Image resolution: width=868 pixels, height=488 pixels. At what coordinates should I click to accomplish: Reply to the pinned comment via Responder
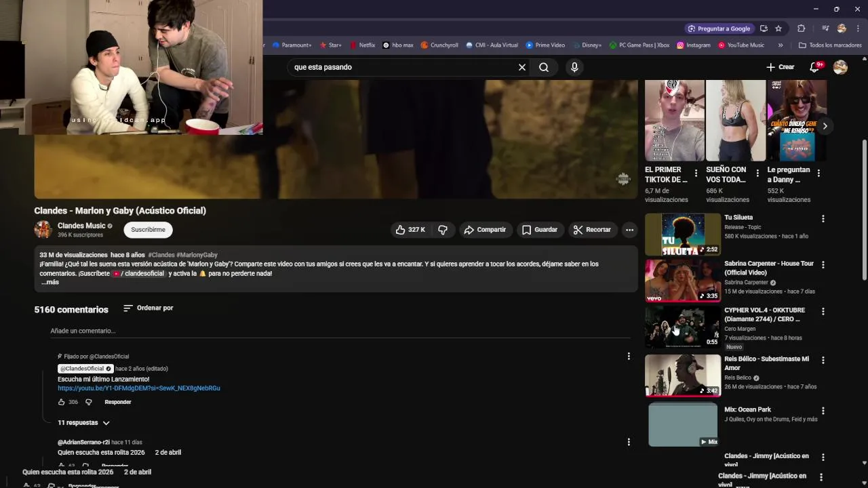(118, 402)
